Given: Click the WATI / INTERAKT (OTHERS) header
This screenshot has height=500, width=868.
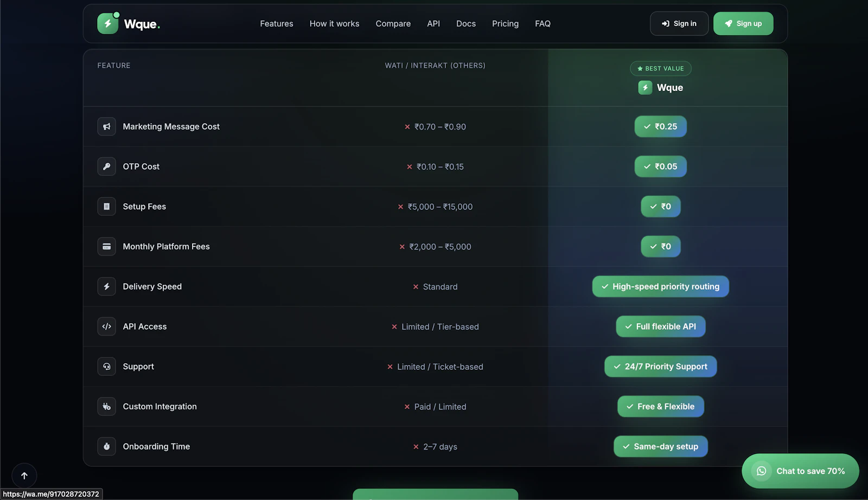Looking at the screenshot, I should click(435, 65).
